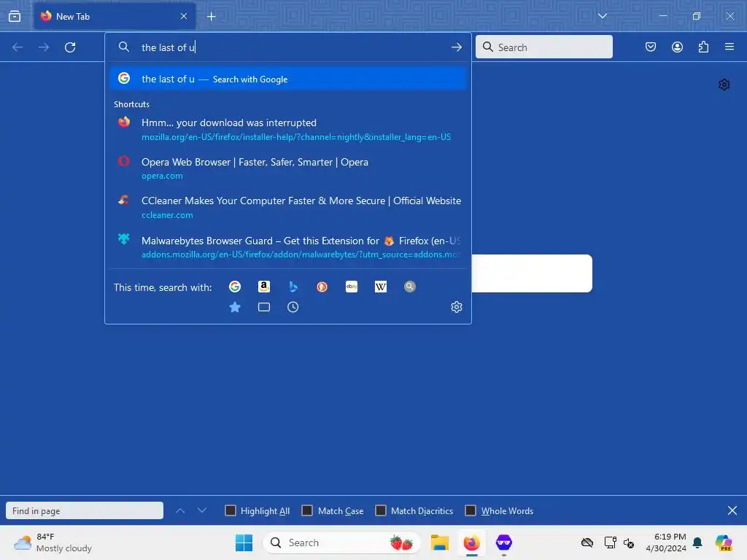Enable Highlight All checkbox

(x=230, y=511)
